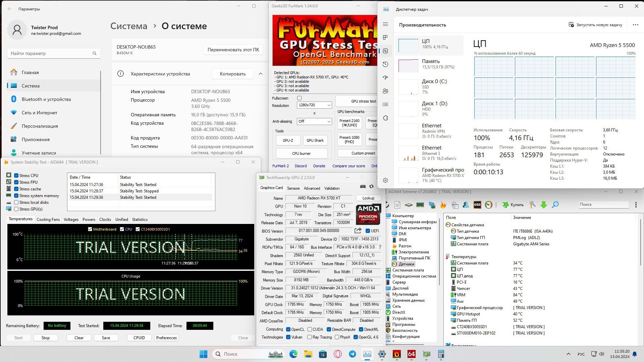This screenshot has width=644, height=362.
Task: Toggle the UEFI checkbox in GPU-Z
Action: [368, 231]
